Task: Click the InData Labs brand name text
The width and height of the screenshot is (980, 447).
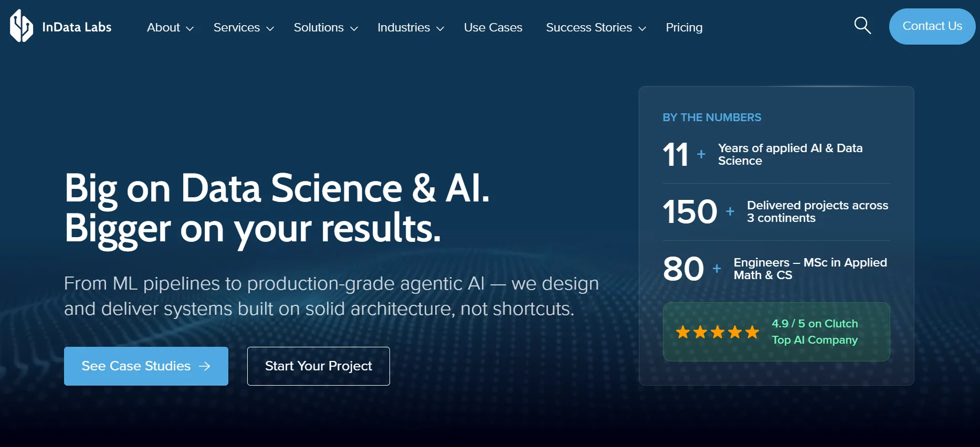Action: [77, 27]
